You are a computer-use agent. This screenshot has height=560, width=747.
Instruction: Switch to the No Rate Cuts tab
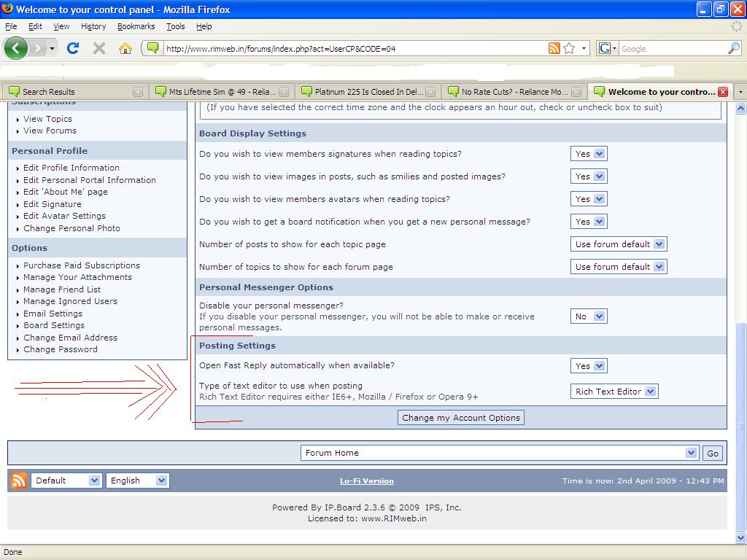(x=514, y=92)
